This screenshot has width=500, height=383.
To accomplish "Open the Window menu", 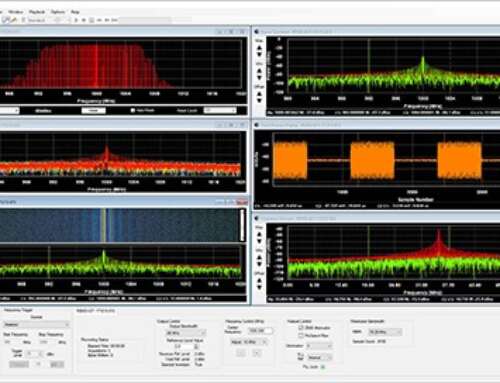I will click(x=15, y=12).
